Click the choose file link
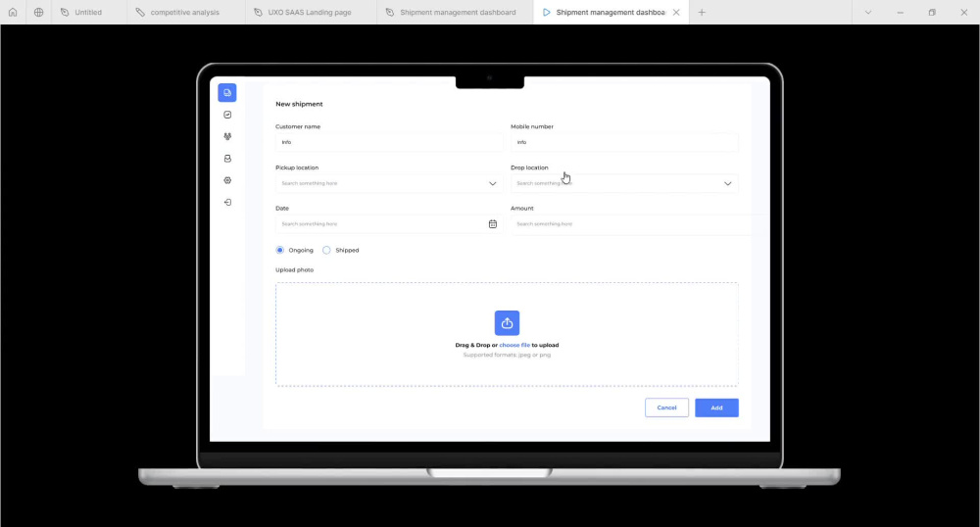 514,345
